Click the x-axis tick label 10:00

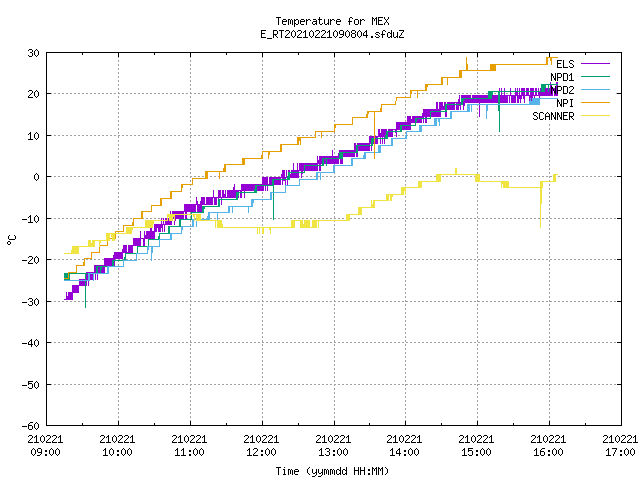coord(118,452)
